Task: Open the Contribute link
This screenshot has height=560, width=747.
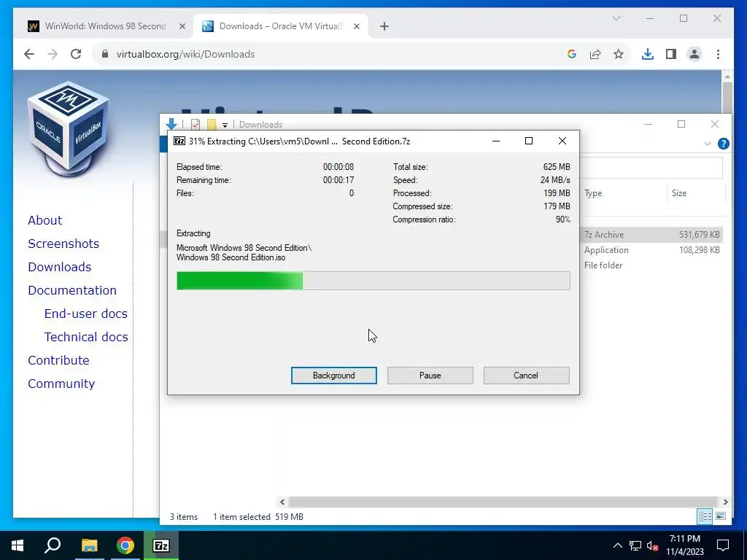Action: (58, 360)
